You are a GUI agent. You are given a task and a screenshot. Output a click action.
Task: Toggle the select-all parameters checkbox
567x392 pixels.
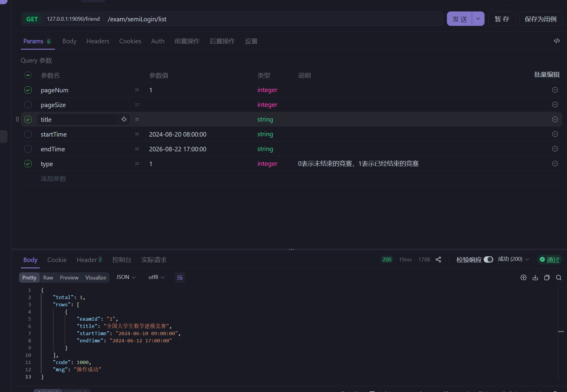click(28, 75)
